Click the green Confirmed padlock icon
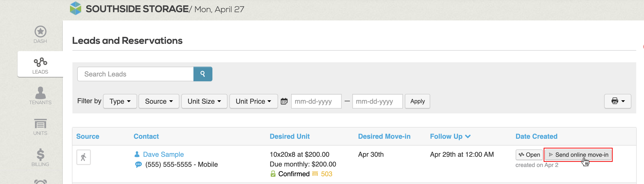The height and width of the screenshot is (184, 644). (x=273, y=174)
